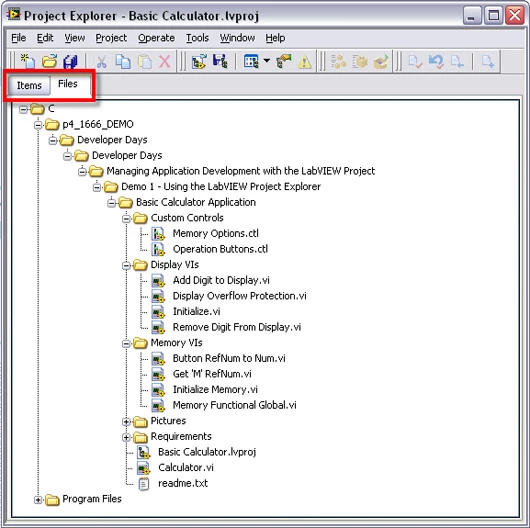Maximize the Project Explorer window
The width and height of the screenshot is (530, 528).
tap(493, 15)
